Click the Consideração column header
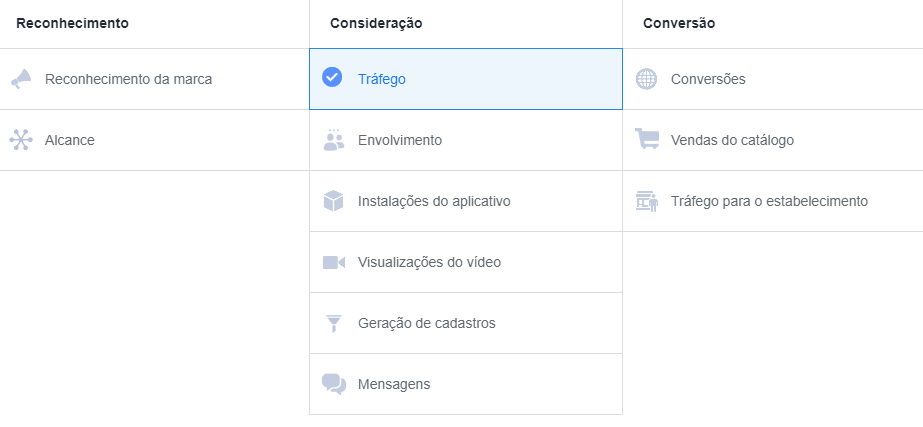923x427 pixels. [x=376, y=24]
